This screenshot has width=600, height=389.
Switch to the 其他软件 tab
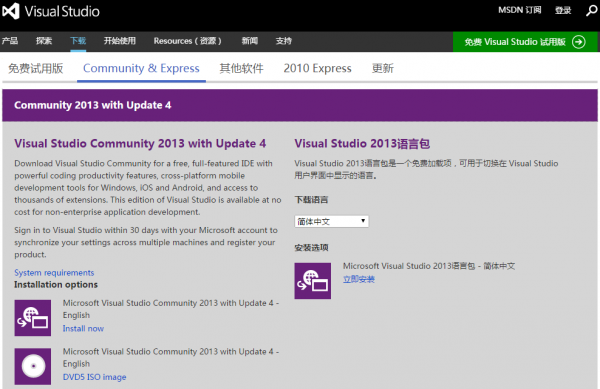(241, 68)
